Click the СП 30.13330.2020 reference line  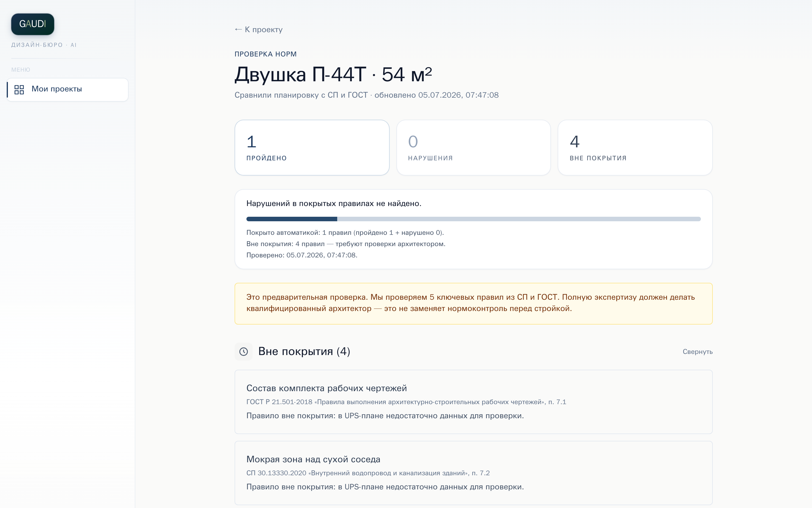pyautogui.click(x=368, y=473)
